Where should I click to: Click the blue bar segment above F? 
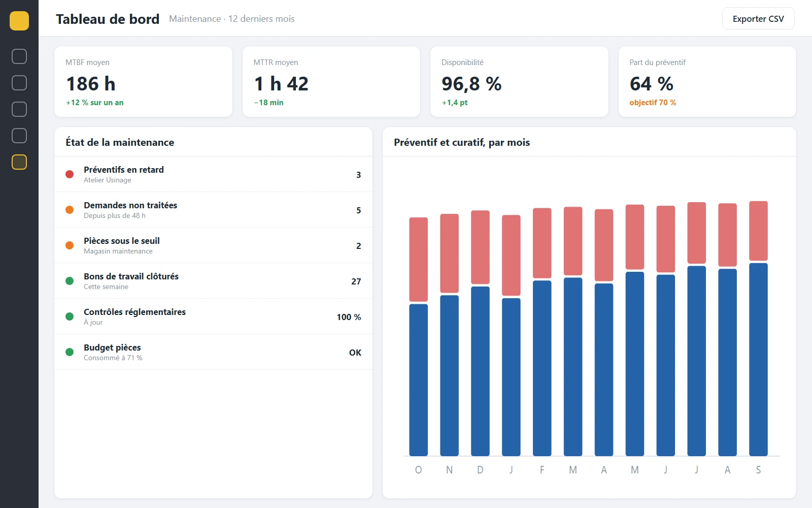pyautogui.click(x=542, y=368)
